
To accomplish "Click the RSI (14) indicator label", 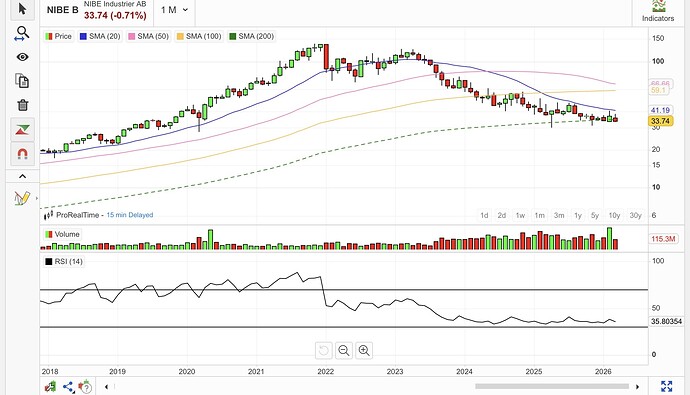I will [64, 261].
